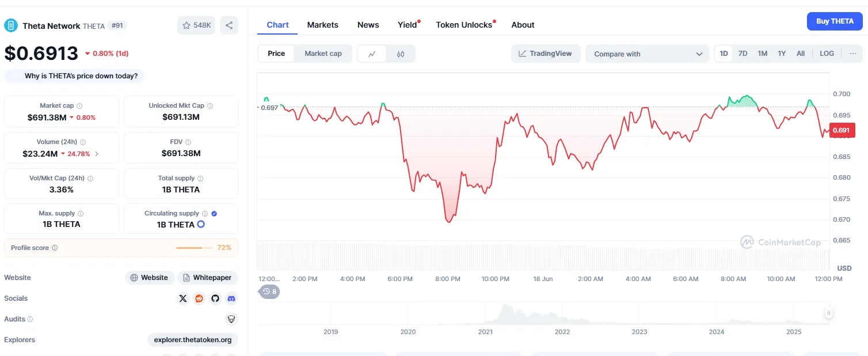This screenshot has height=356, width=868.
Task: Click Why is THETA's price down today
Action: click(75, 76)
